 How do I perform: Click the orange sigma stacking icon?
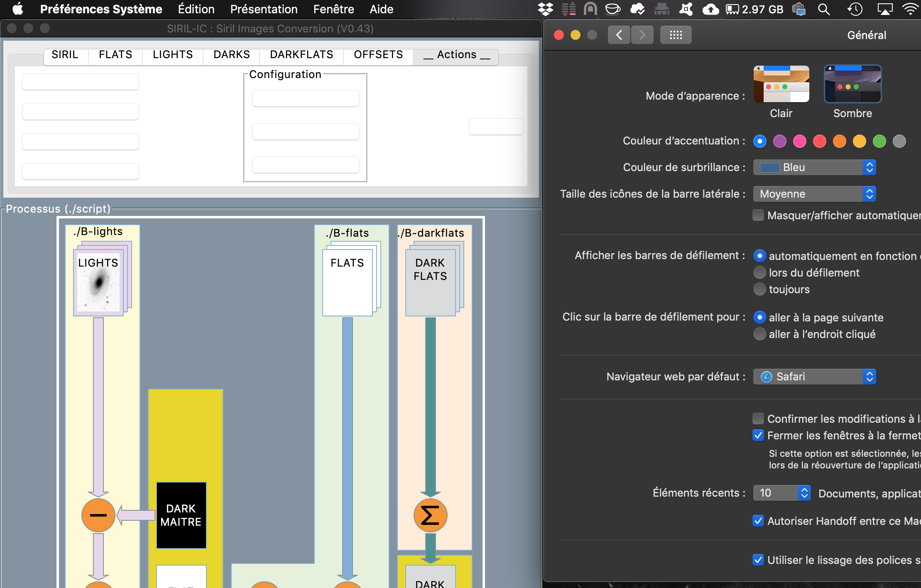coord(430,515)
